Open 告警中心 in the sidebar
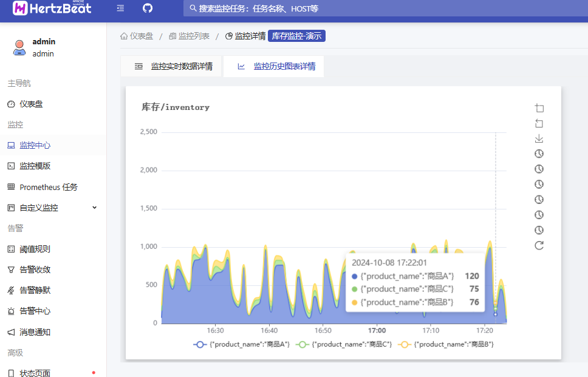 (x=35, y=311)
